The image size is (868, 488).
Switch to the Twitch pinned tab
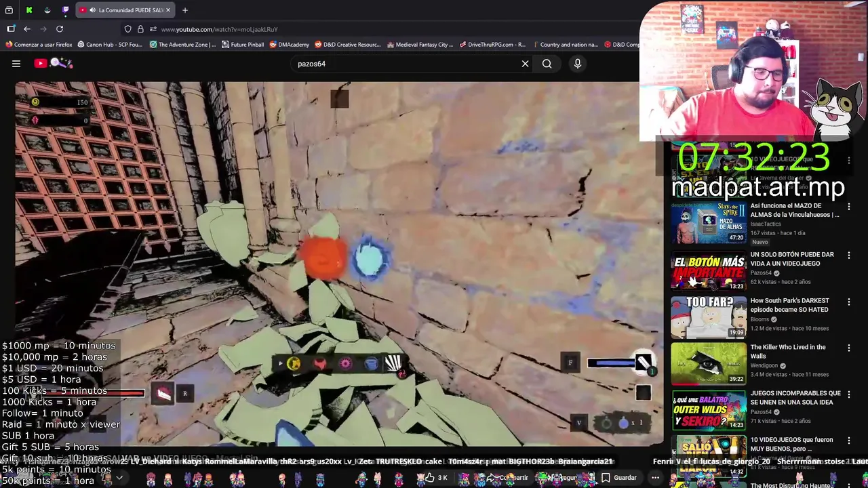click(x=65, y=10)
